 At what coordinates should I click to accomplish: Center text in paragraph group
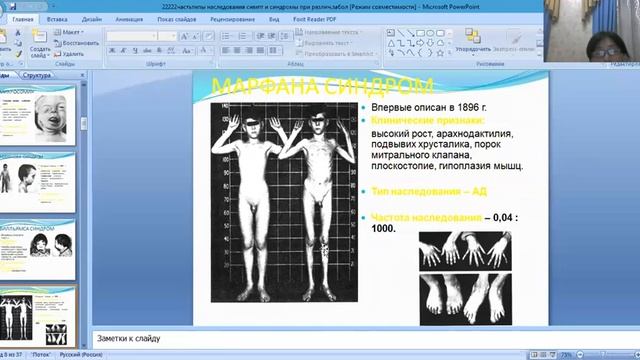coord(237,50)
